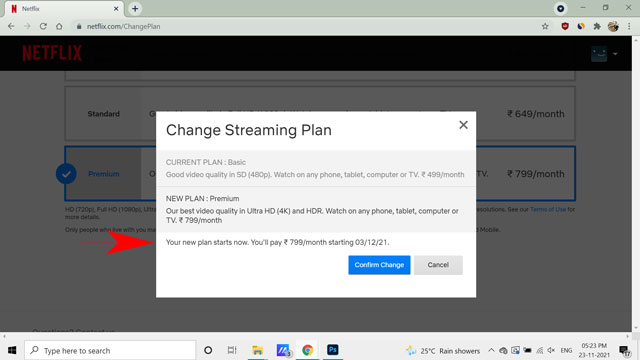Open the Terms of Use link
The width and height of the screenshot is (640, 360).
point(548,209)
